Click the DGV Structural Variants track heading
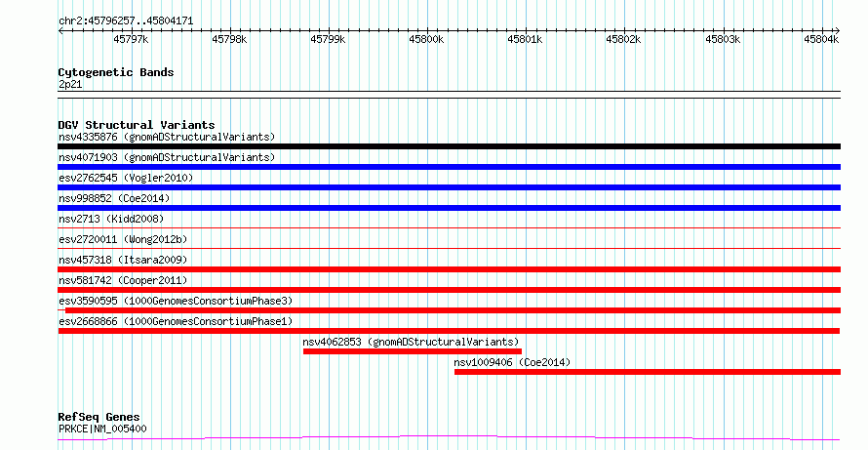Screen dimensions: 868x450 [x=137, y=125]
